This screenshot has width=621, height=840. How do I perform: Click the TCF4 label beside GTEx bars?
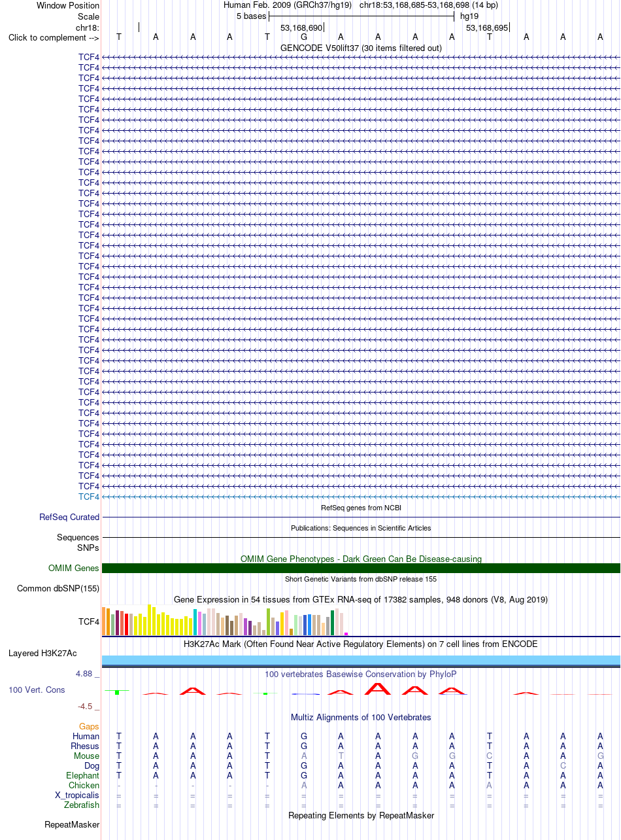pos(89,621)
